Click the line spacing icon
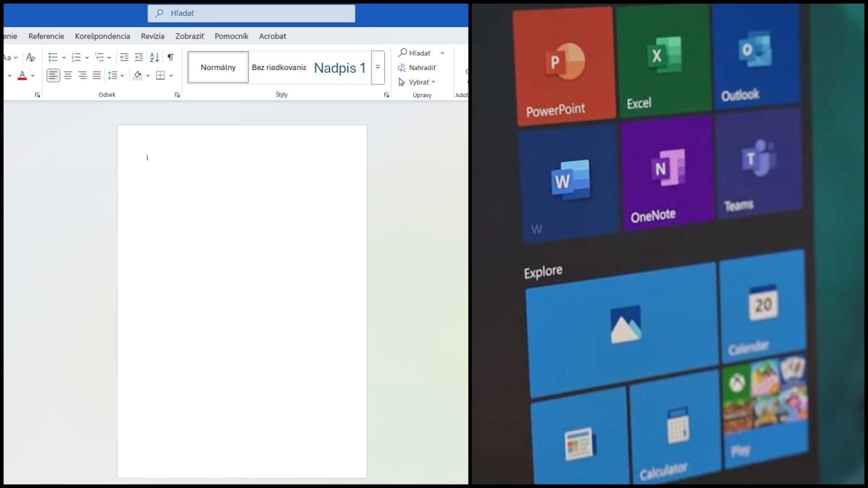This screenshot has width=868, height=488. [112, 75]
